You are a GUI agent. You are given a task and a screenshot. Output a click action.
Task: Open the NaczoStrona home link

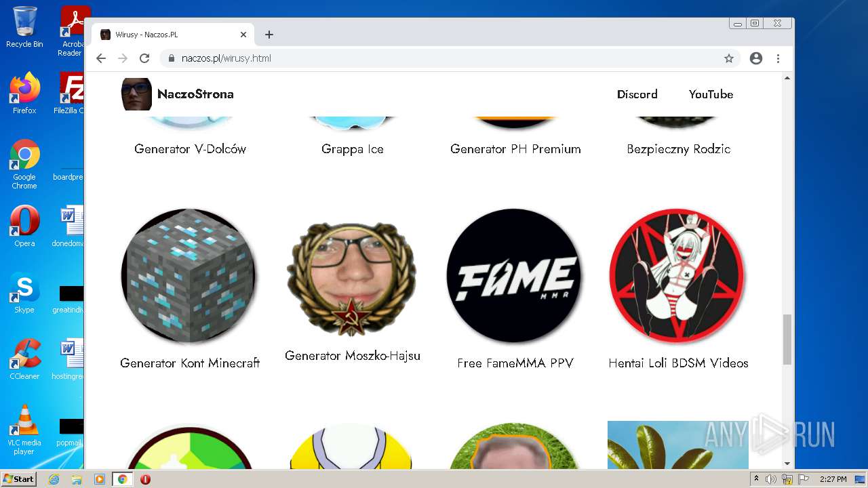pyautogui.click(x=195, y=94)
